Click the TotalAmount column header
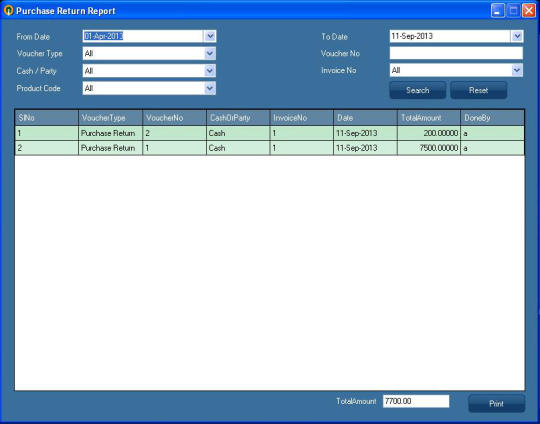Screen dimensions: 540x424 coord(429,118)
